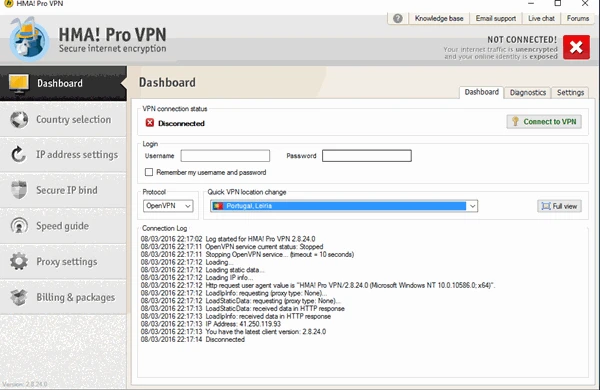Viewport: 600px width, 390px height.
Task: Click the 'Log started for HMA! Pro VPN' line
Action: [228, 239]
